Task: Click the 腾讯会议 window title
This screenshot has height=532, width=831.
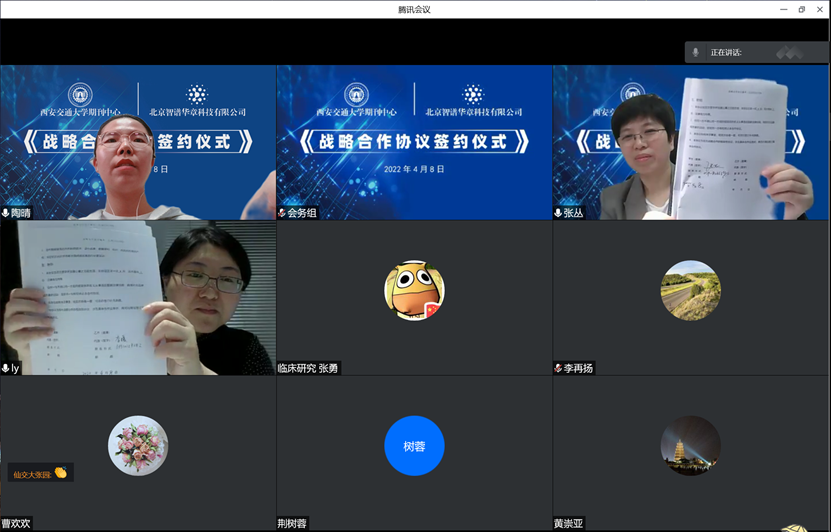Action: coord(414,10)
